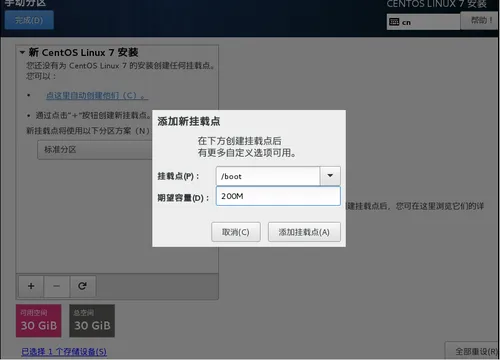Focus the 挂载点 field containing /boot
Screen dimensions: 500x360
point(268,176)
